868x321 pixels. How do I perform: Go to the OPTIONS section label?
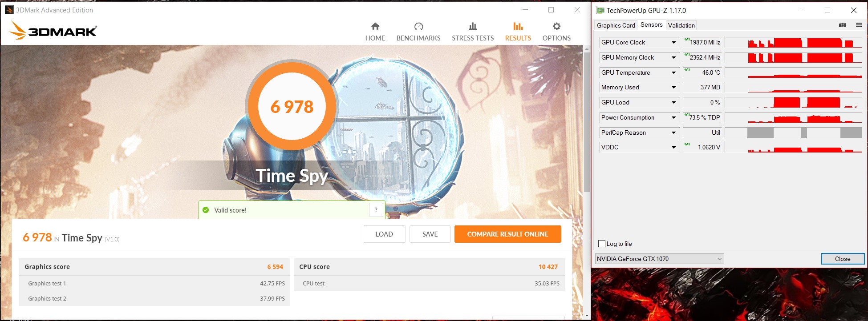click(x=556, y=38)
